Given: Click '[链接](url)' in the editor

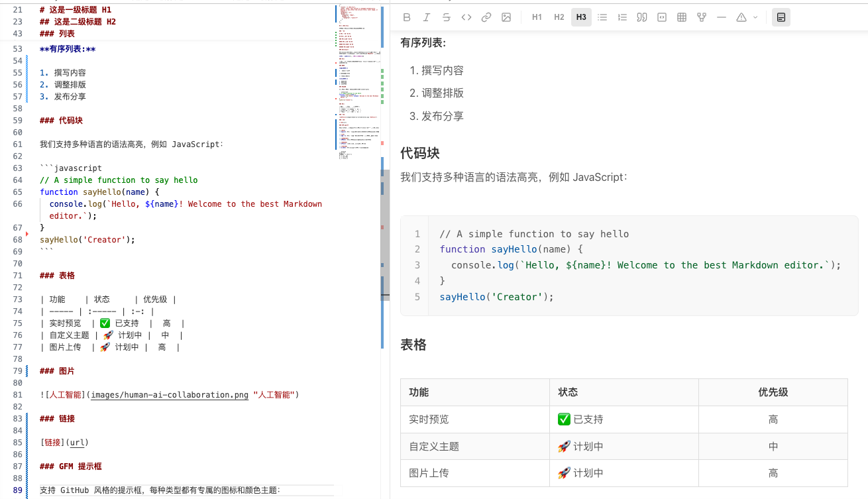Looking at the screenshot, I should click(64, 443).
